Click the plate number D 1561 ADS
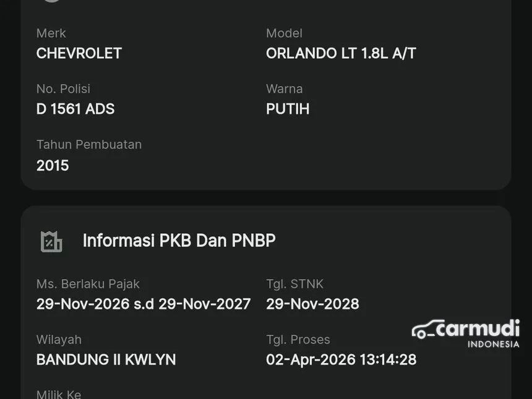This screenshot has width=532, height=399. [75, 109]
